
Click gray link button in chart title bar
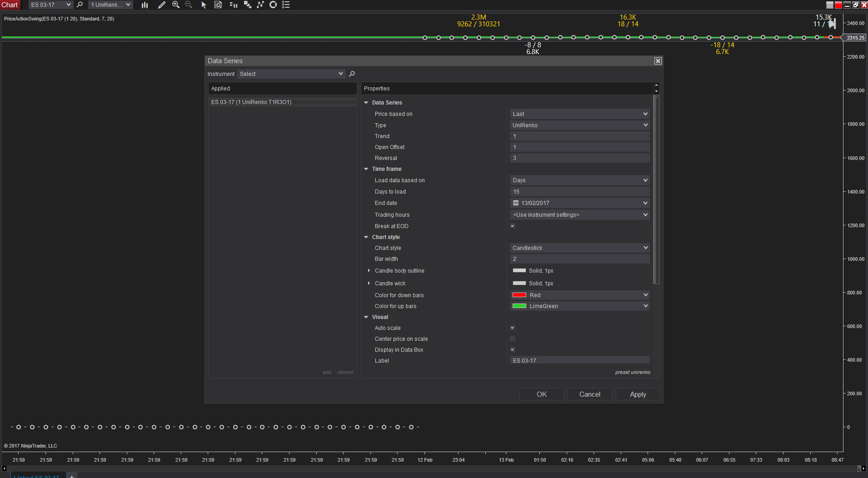pos(830,5)
